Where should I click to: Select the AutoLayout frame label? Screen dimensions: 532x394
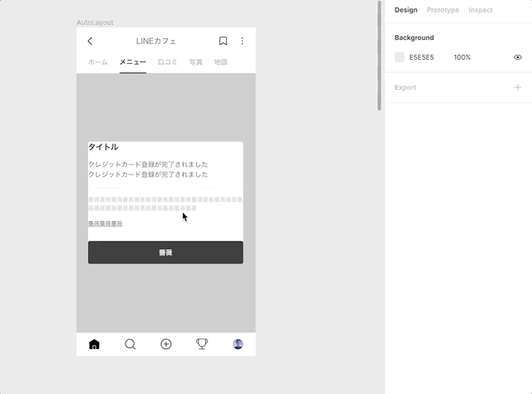95,22
